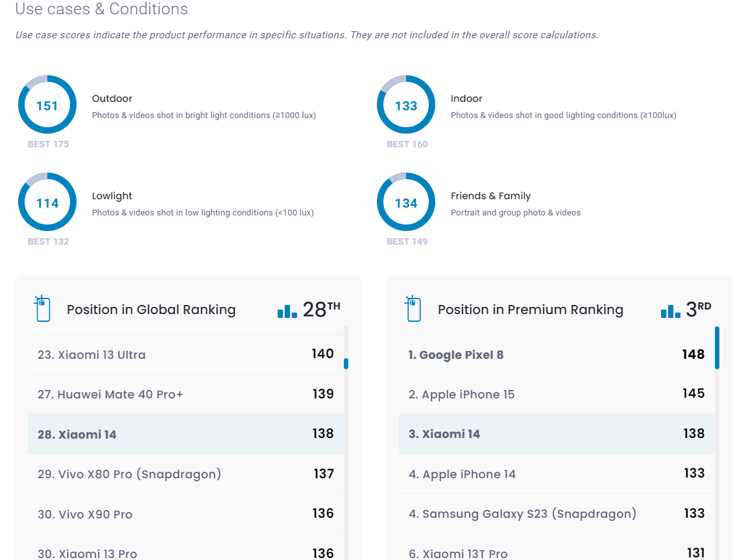Open the 1. Google Pixel 8 entry
This screenshot has width=746, height=560.
coord(557,354)
